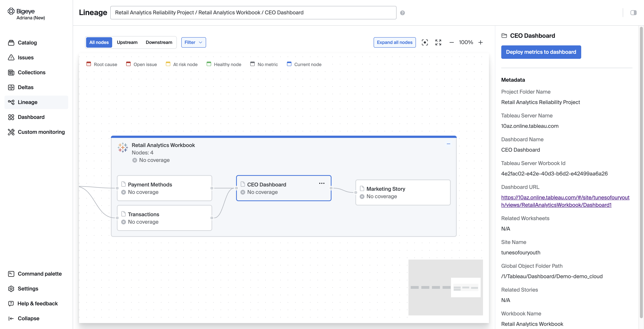Click the At risk node legend swatch
The width and height of the screenshot is (644, 329).
[x=168, y=64]
